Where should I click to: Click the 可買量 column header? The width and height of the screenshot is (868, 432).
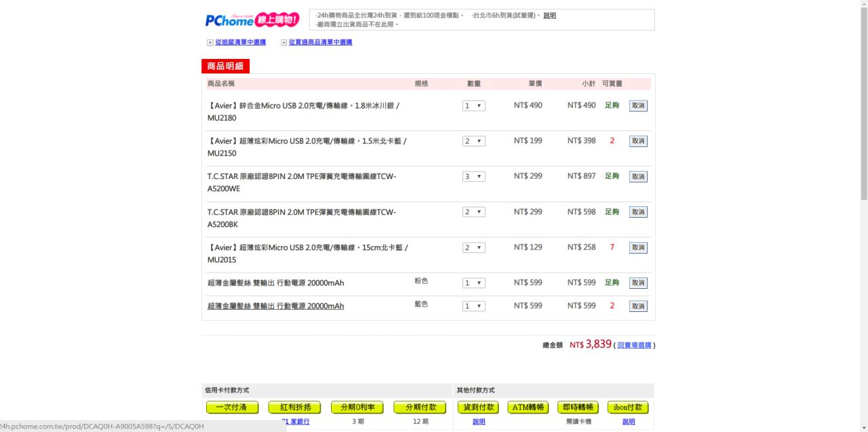[612, 83]
